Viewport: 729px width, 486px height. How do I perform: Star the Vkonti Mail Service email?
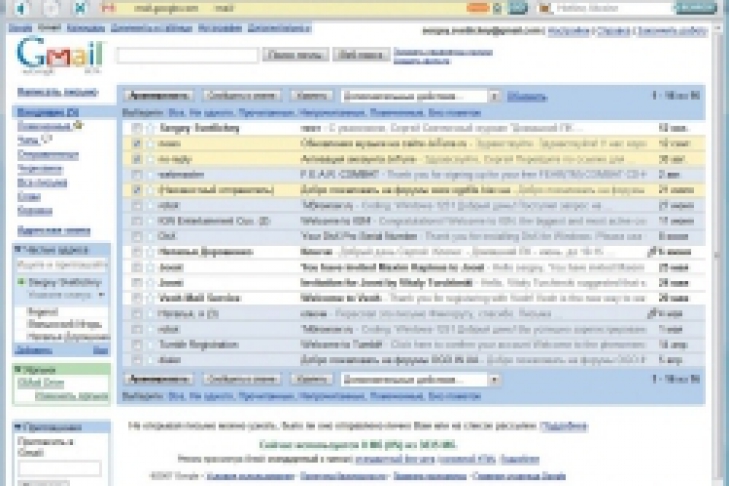coord(150,298)
